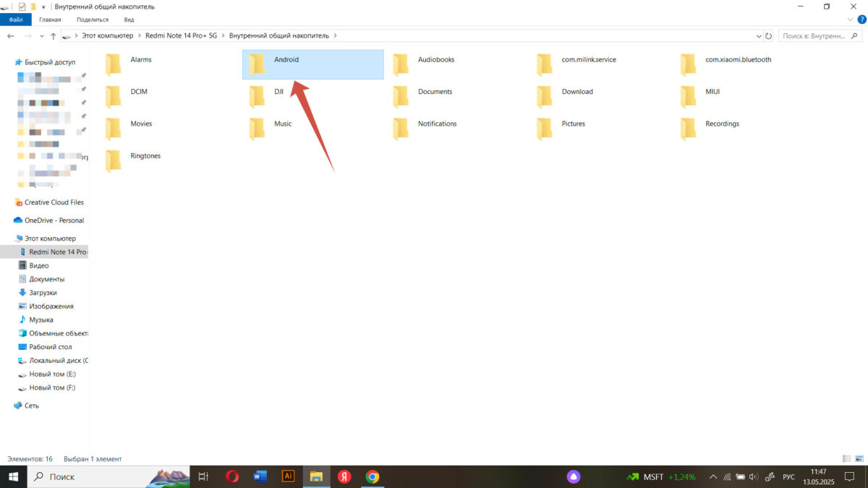Screen dimensions: 868x488
Task: Toggle the РУС keyboard language indicator
Action: 789,476
